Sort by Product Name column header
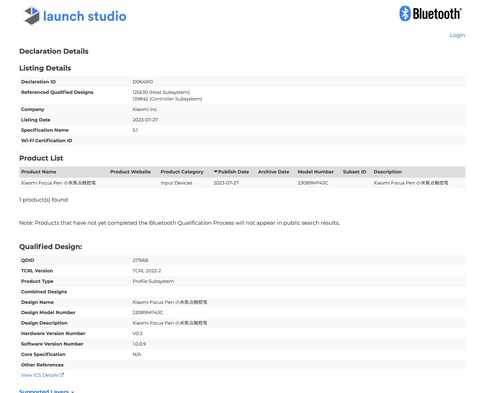Screen dimensions: 480x393 pyautogui.click(x=38, y=172)
